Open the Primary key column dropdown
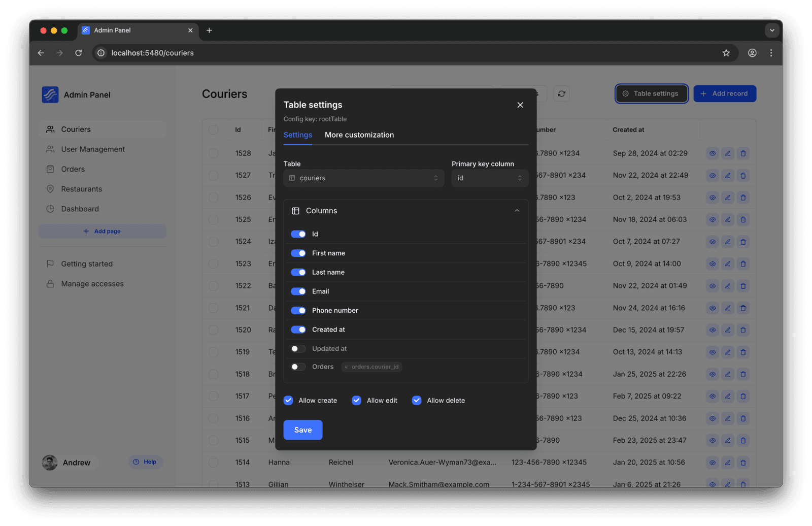Viewport: 812px width, 526px height. point(490,178)
